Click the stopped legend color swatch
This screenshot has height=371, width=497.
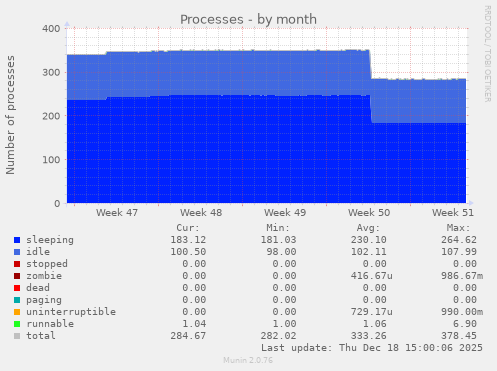pos(17,264)
